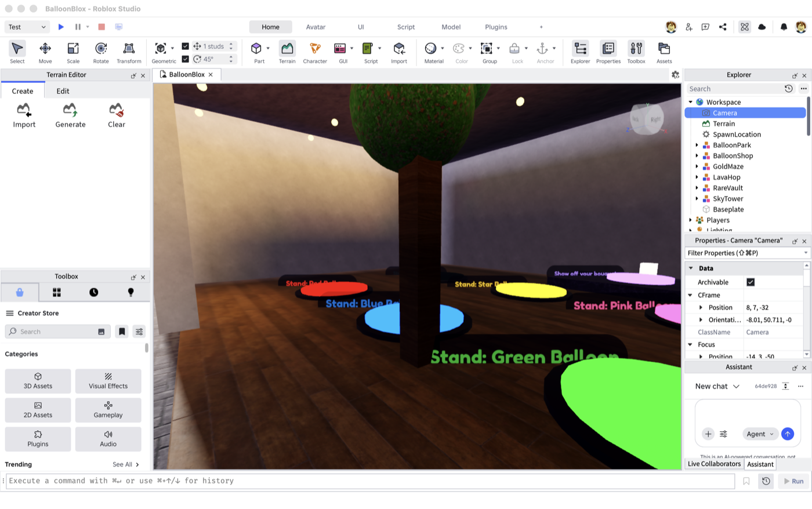Open the Agent mode dropdown
Viewport: 812px width, 509px height.
pos(760,434)
